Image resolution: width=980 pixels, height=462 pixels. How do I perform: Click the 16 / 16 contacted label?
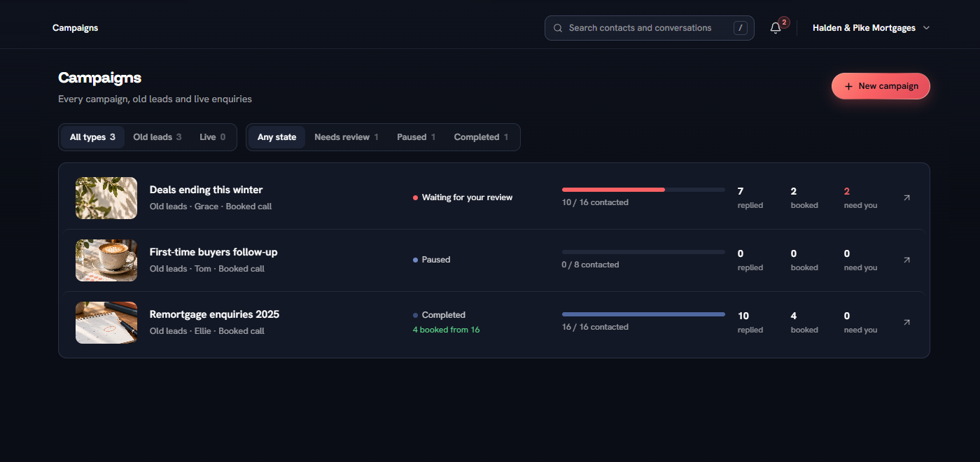click(595, 327)
